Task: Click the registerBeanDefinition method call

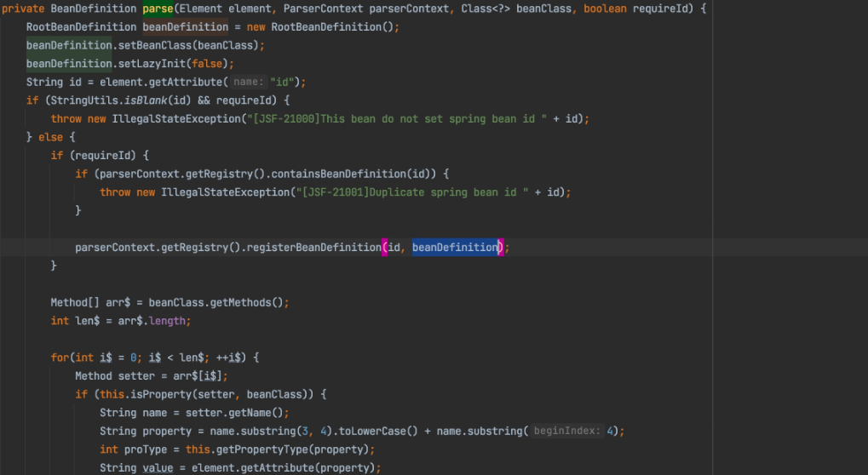Action: (313, 247)
